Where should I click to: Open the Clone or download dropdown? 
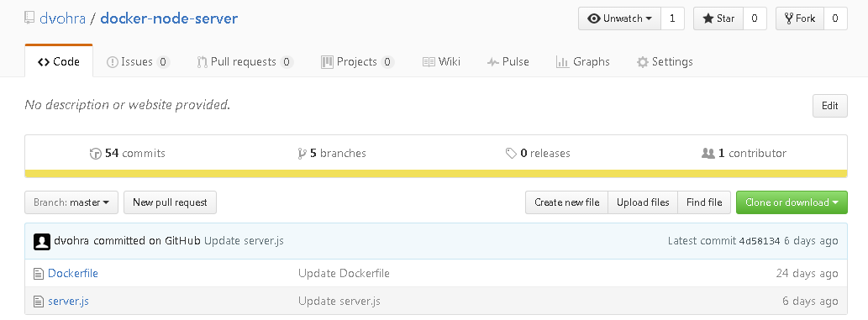point(792,202)
